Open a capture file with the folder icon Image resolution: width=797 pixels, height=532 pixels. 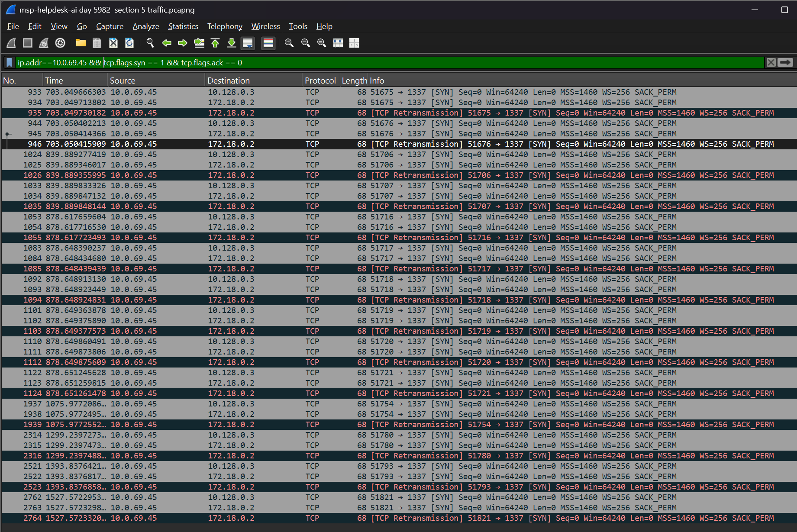tap(81, 43)
